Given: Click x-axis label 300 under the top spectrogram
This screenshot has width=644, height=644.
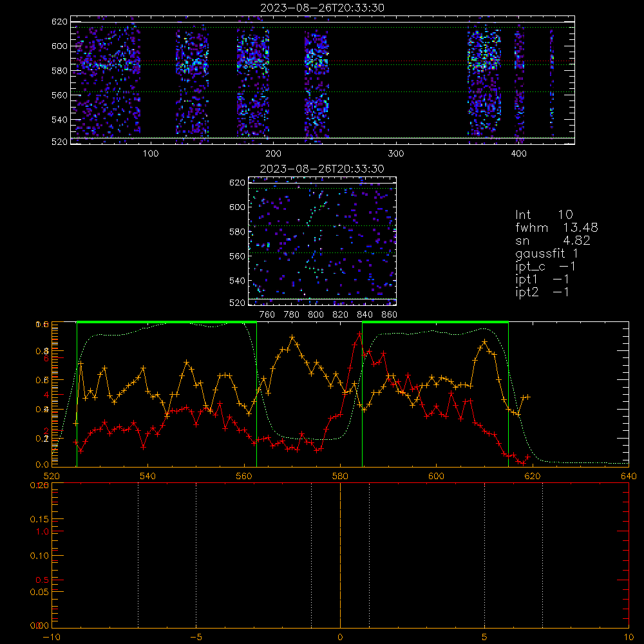Looking at the screenshot, I should point(396,154).
